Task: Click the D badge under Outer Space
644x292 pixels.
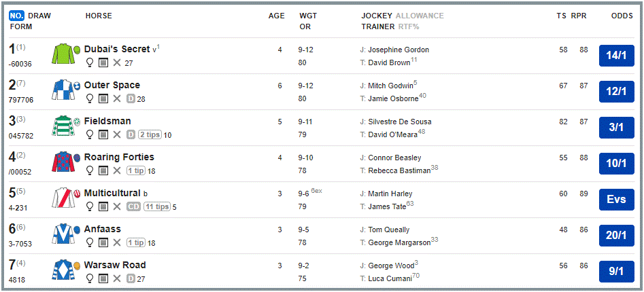Action: coord(131,98)
